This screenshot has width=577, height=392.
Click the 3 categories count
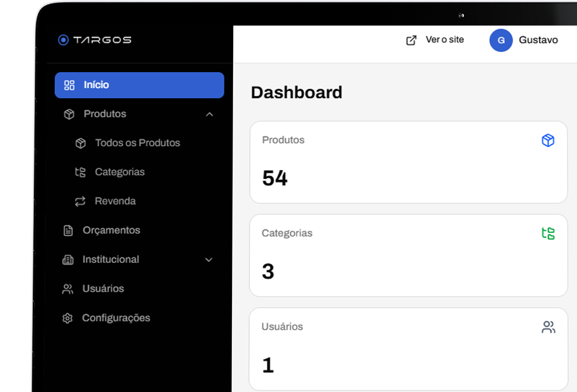tap(268, 272)
